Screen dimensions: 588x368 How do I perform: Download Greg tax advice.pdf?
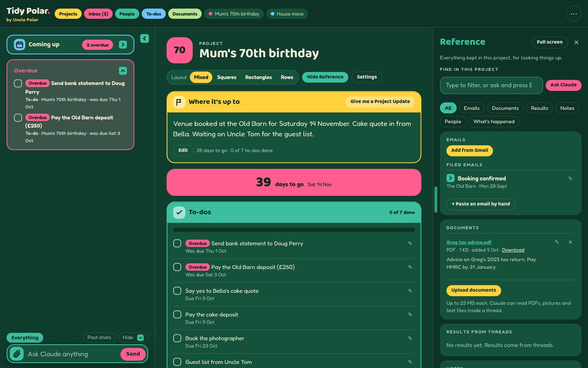513,250
